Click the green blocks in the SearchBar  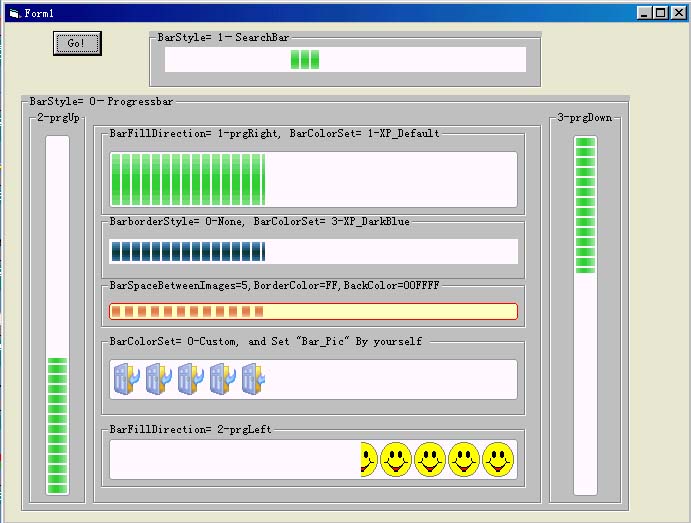(305, 60)
